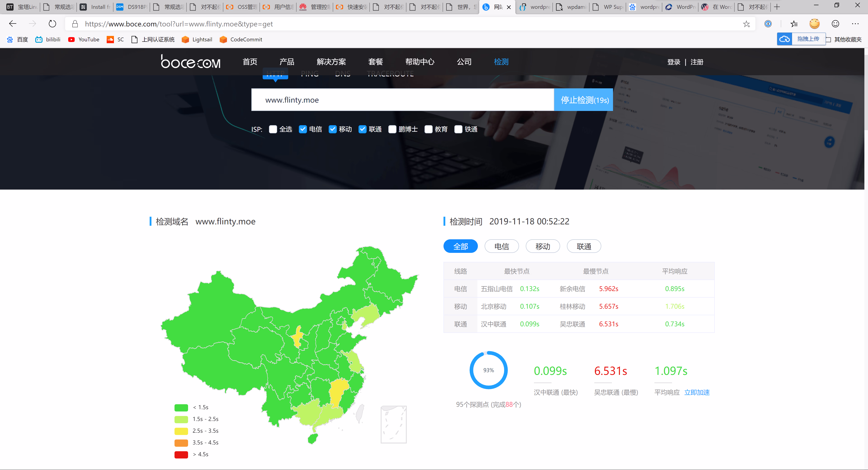Click the 立即加速 link
This screenshot has height=470, width=868.
697,392
